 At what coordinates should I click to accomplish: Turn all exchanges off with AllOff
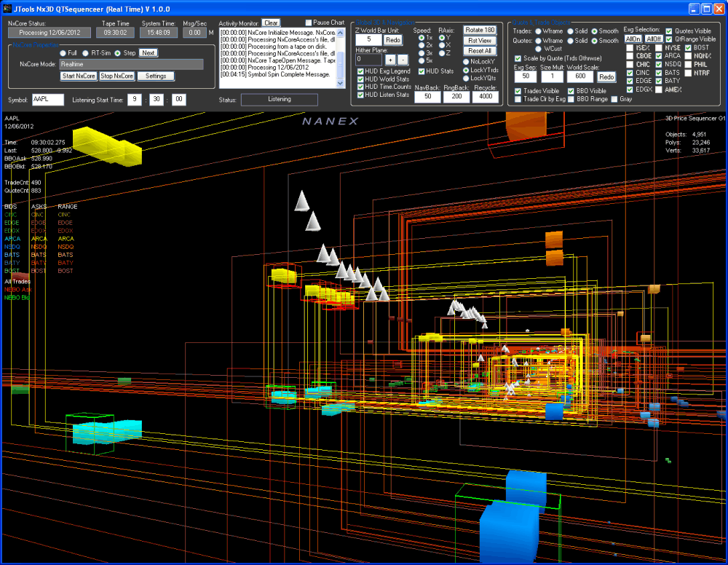pyautogui.click(x=653, y=39)
